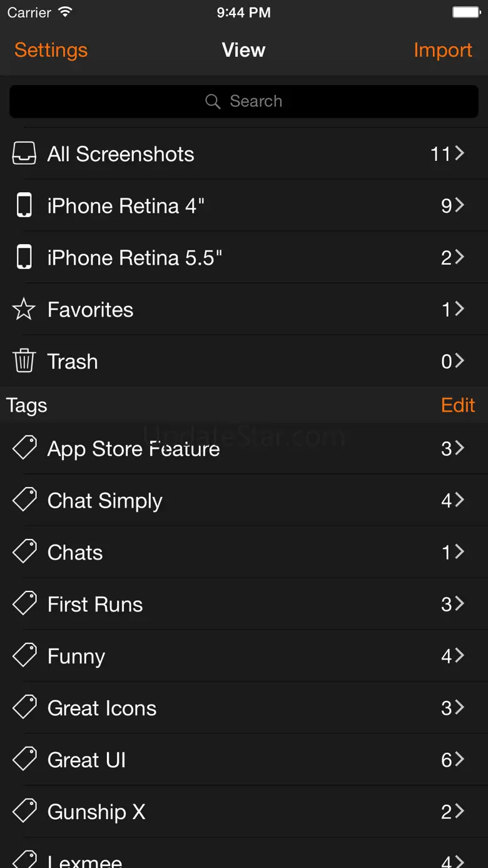The height and width of the screenshot is (868, 488).
Task: Click the iPhone Retina 4" device icon
Action: (24, 205)
